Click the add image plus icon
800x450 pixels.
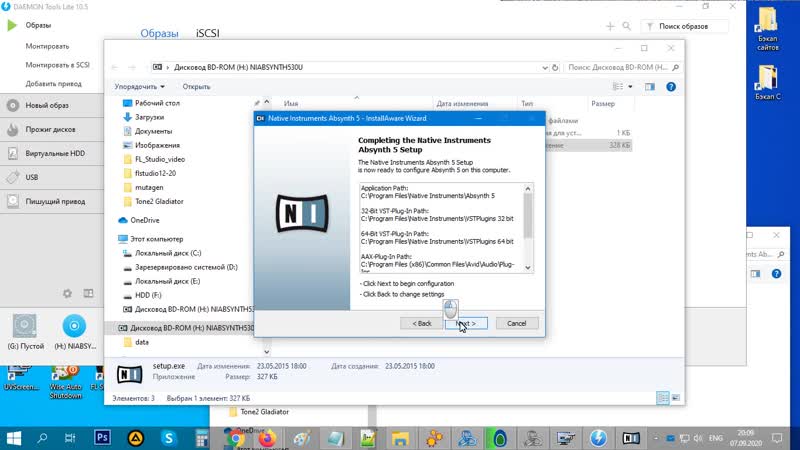click(x=610, y=26)
